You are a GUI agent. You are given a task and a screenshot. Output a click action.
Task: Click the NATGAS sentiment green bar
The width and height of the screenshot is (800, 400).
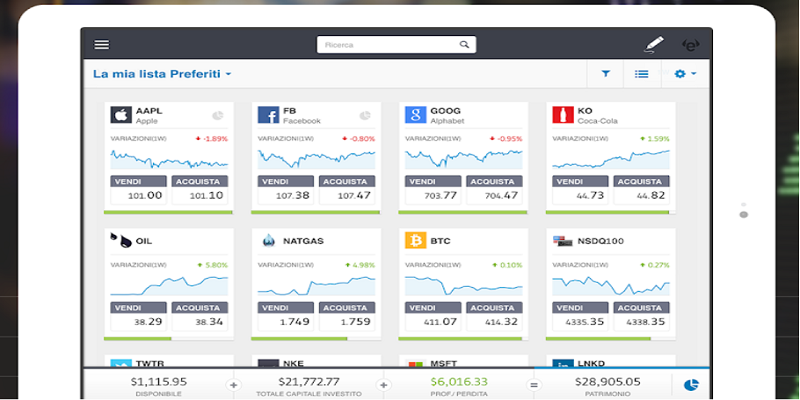(299, 339)
